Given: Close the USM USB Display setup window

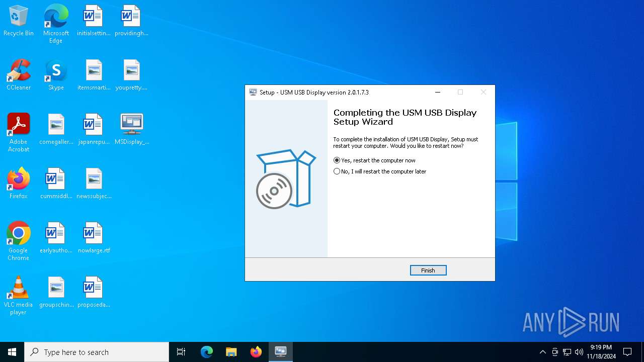Looking at the screenshot, I should coord(483,92).
